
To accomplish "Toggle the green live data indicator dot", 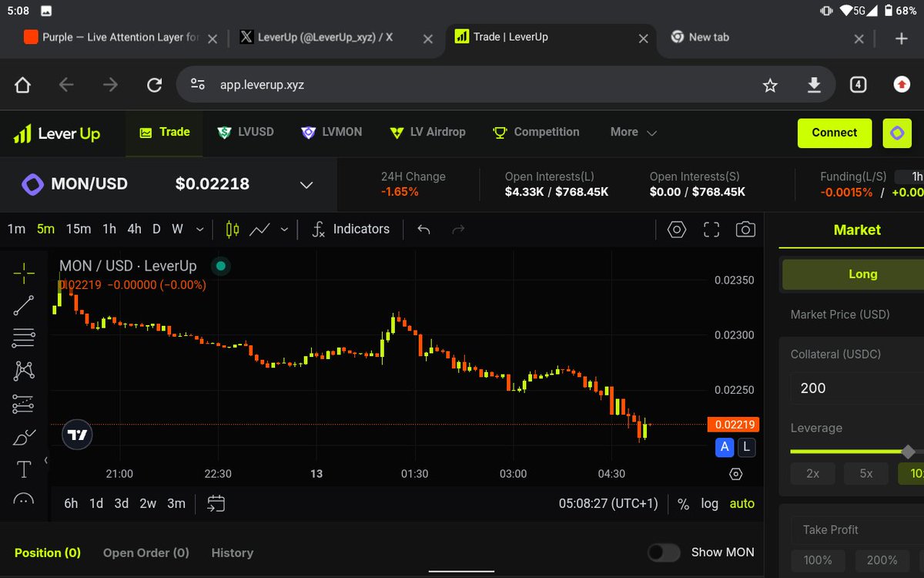I will point(220,266).
